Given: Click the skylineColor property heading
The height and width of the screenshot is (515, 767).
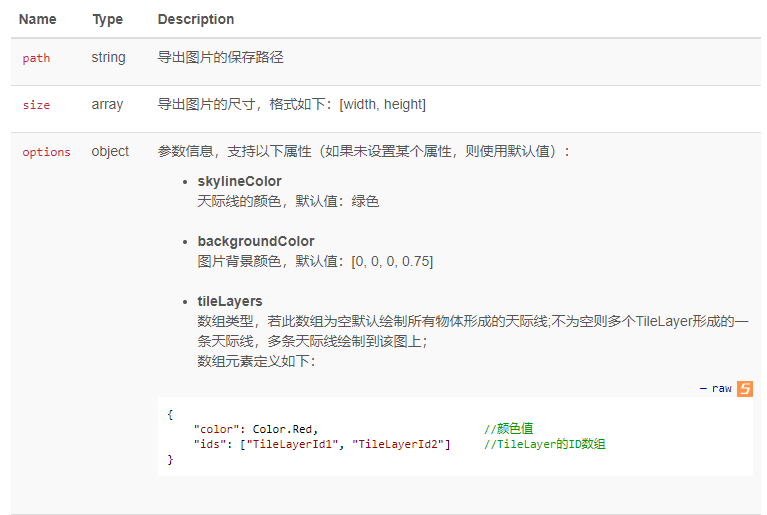Looking at the screenshot, I should pos(239,181).
